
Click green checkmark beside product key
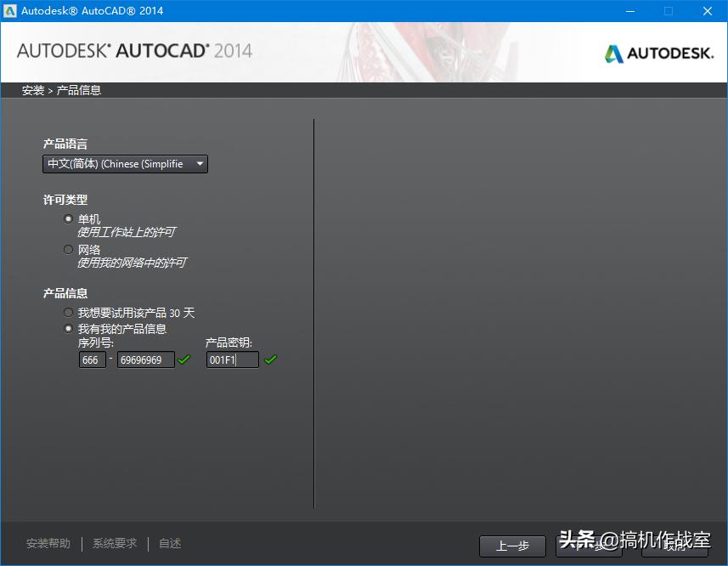coord(271,359)
